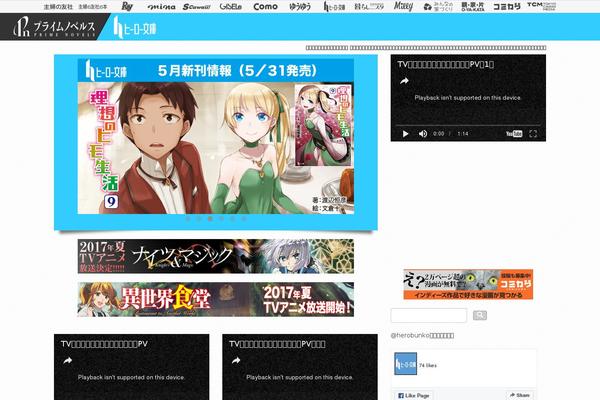Open the みんなの家づくり logo link
Image resolution: width=600 pixels, height=400 pixels.
[x=438, y=7]
